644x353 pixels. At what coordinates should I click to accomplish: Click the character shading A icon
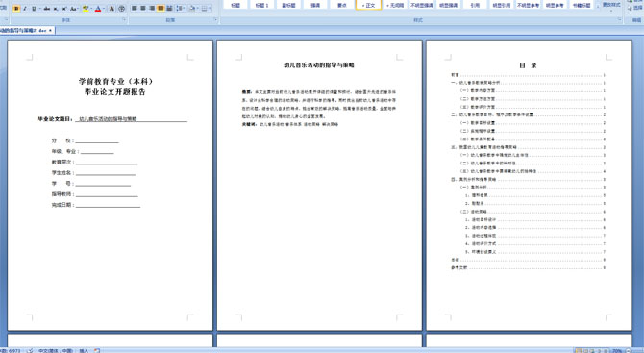[111, 9]
